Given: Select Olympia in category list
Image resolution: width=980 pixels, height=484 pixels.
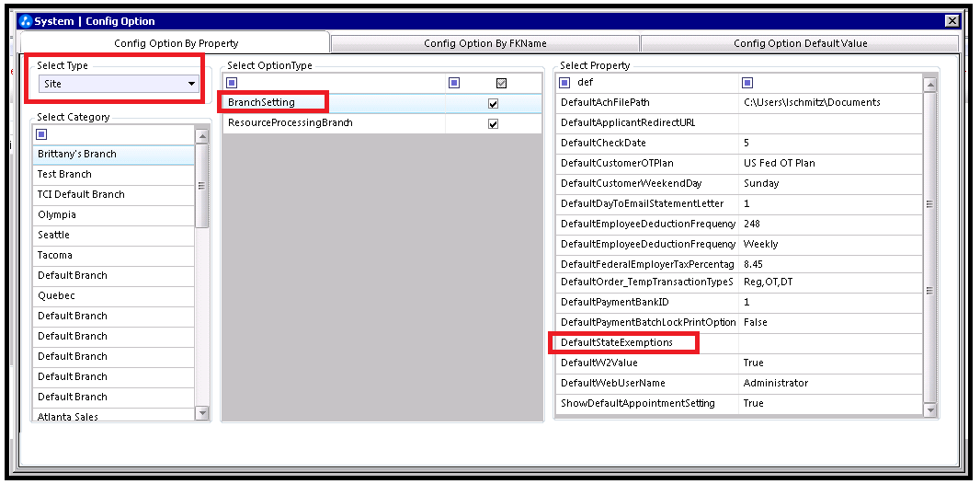Looking at the screenshot, I should [114, 214].
